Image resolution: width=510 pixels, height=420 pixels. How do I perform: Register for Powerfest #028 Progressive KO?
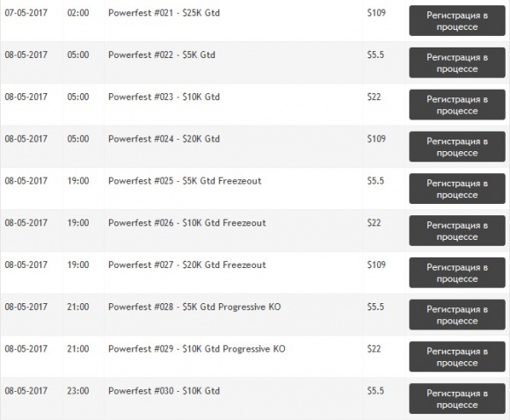coord(457,315)
